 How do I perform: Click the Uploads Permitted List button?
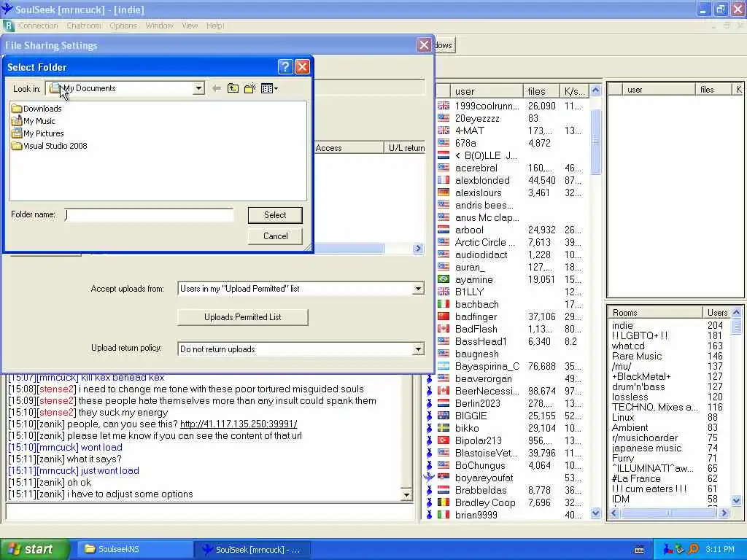point(242,317)
